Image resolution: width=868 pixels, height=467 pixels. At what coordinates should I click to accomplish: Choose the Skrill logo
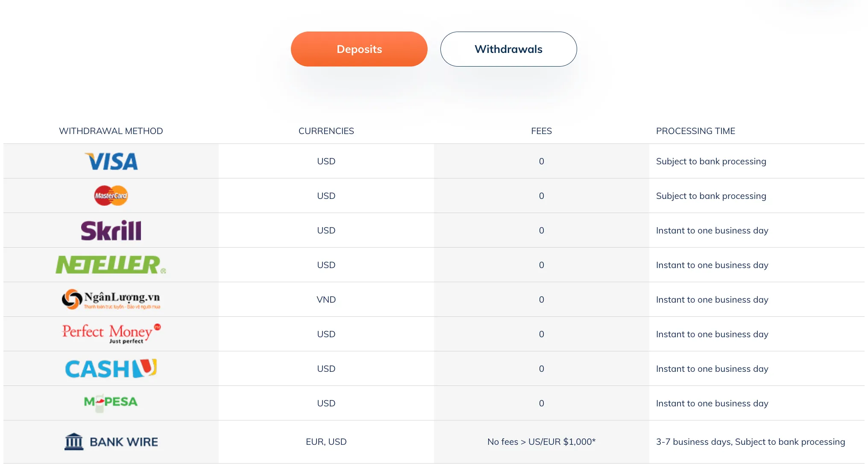(x=111, y=231)
